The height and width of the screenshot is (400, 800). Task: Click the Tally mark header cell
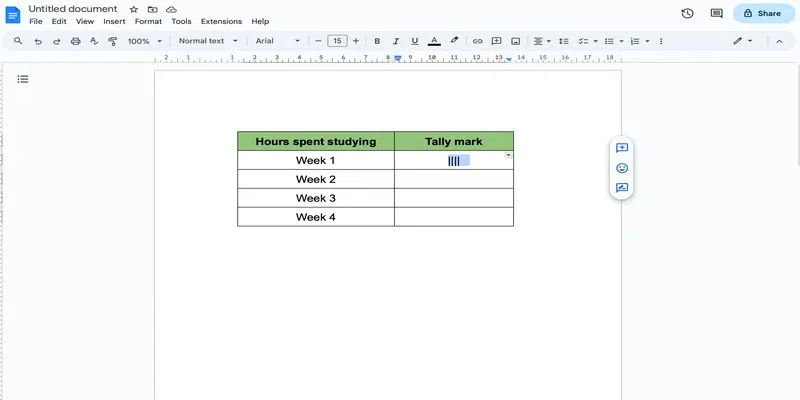click(454, 141)
